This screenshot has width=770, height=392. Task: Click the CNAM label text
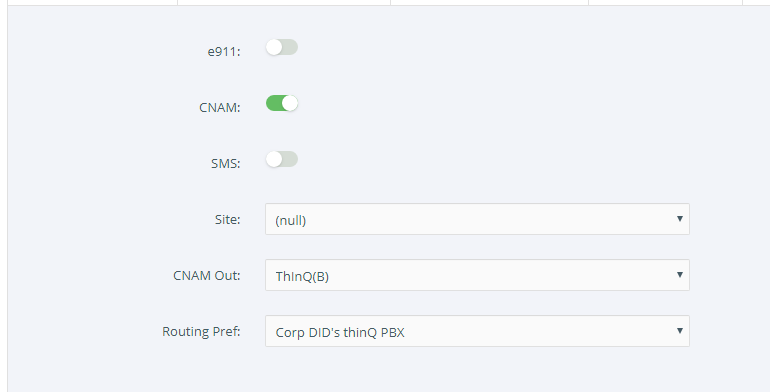coord(220,108)
